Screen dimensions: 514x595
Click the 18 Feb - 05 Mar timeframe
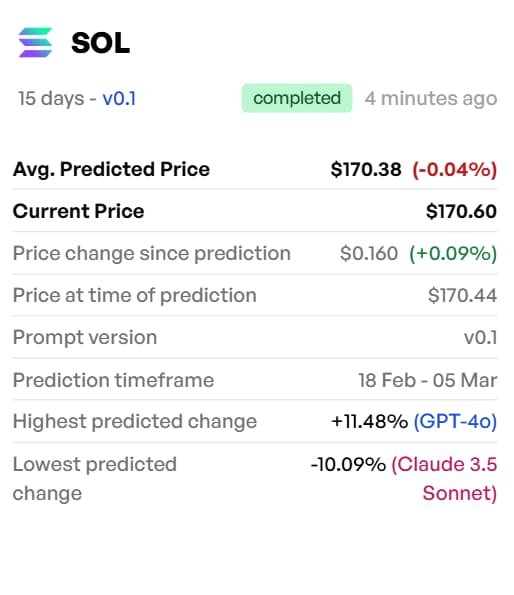click(x=428, y=380)
